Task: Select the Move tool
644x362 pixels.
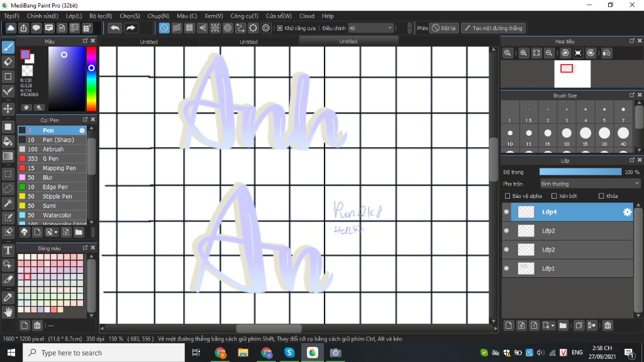Action: coord(8,109)
